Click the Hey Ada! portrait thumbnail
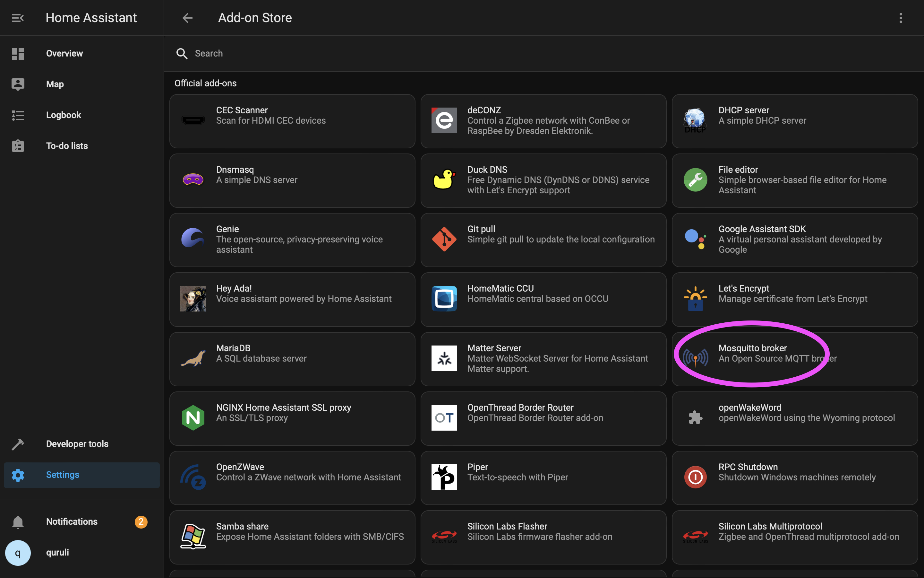The width and height of the screenshot is (924, 578). 193,299
